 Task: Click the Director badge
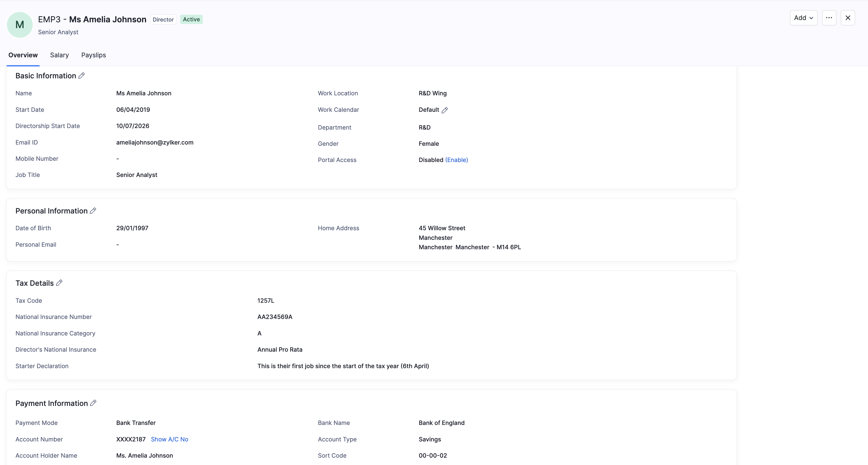[x=163, y=20]
